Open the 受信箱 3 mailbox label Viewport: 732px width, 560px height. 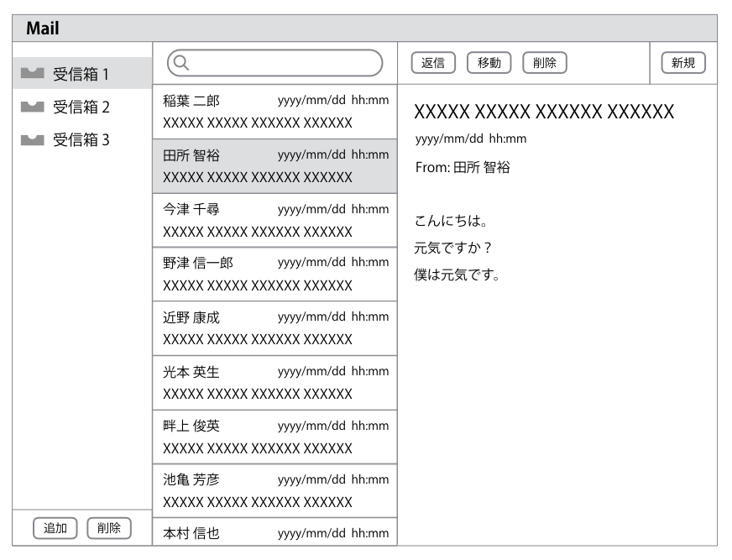tap(81, 140)
